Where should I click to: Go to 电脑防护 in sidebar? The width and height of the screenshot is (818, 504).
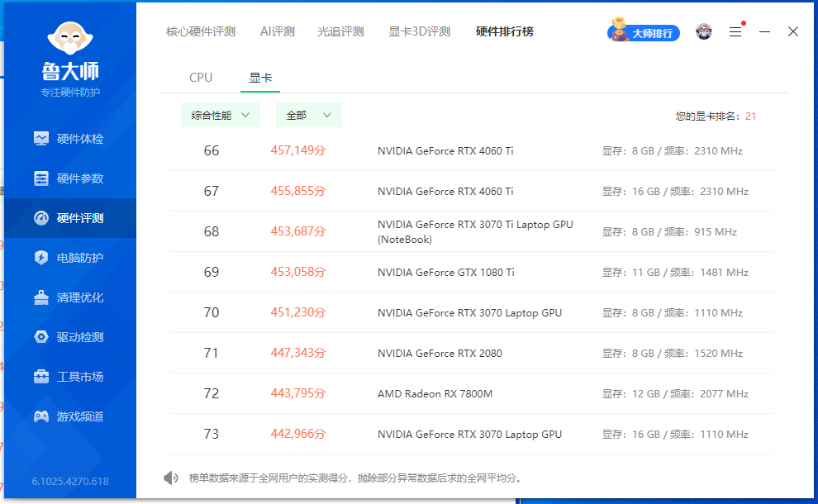pyautogui.click(x=70, y=258)
